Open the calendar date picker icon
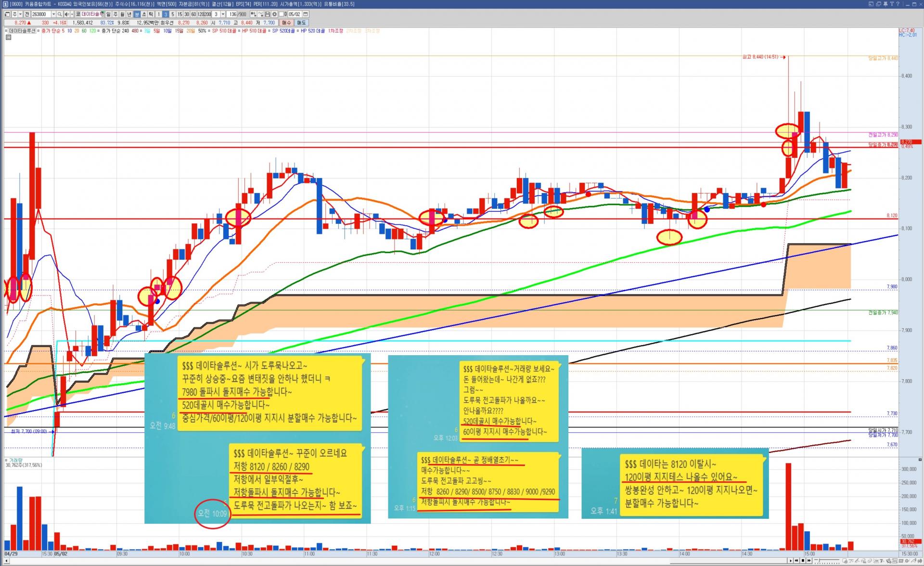This screenshot has width=924, height=566. [x=305, y=14]
